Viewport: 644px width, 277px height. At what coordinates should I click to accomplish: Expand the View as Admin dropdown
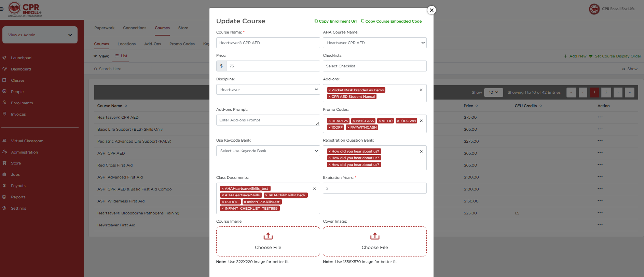point(40,35)
